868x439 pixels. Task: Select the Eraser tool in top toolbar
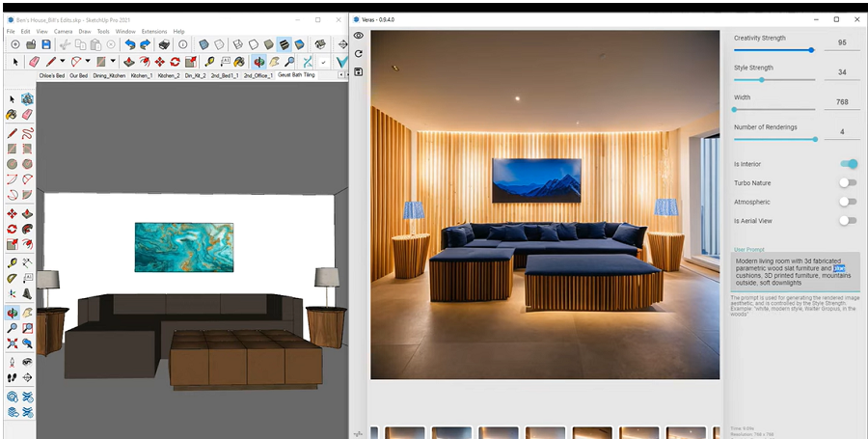coord(34,62)
